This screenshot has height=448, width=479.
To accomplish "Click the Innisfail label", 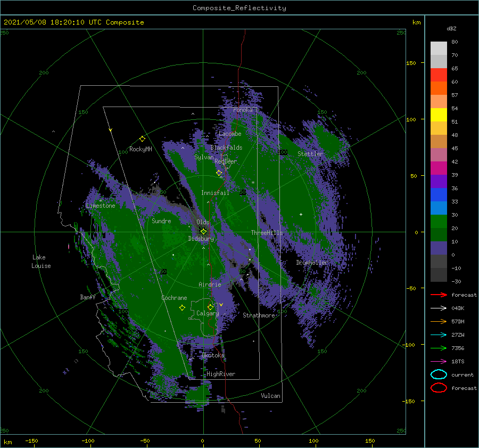I will coord(215,193).
